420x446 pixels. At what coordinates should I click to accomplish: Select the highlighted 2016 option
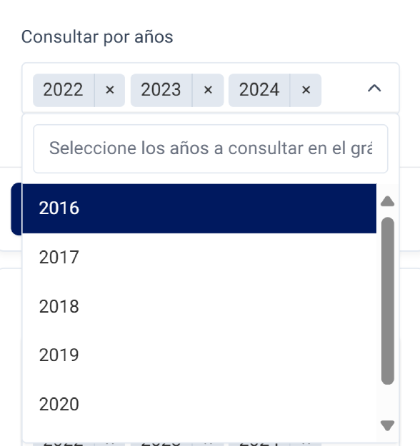tap(199, 208)
